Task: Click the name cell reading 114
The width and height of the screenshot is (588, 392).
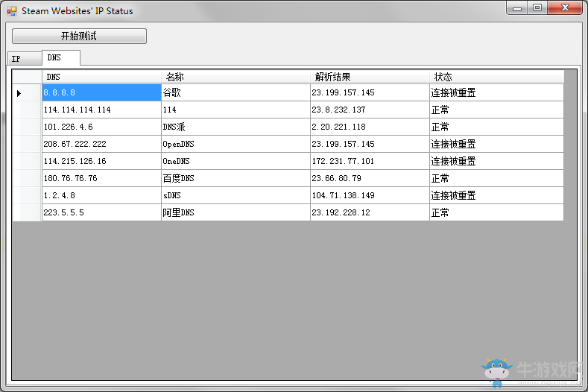Action: (236, 110)
